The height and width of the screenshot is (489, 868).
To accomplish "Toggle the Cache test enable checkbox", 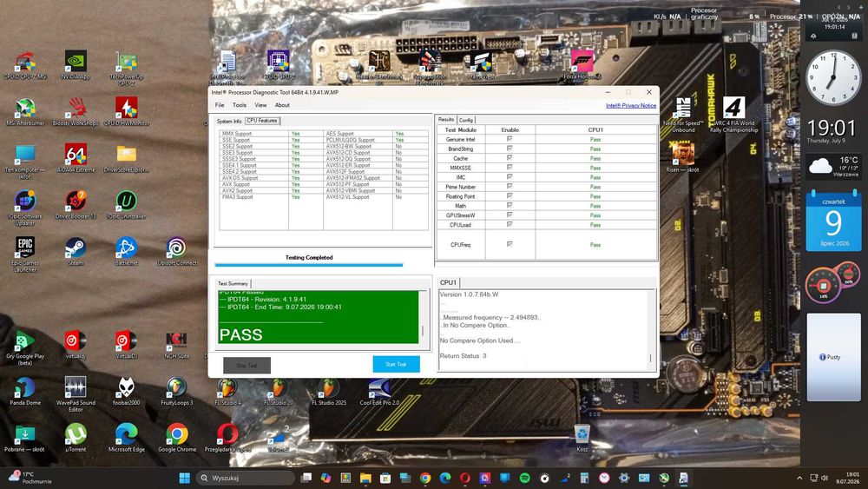I will [x=510, y=158].
